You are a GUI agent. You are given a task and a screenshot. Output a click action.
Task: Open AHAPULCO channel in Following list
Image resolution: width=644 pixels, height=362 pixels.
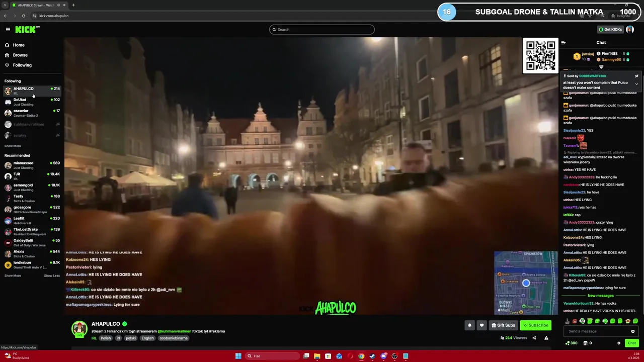[x=32, y=91]
